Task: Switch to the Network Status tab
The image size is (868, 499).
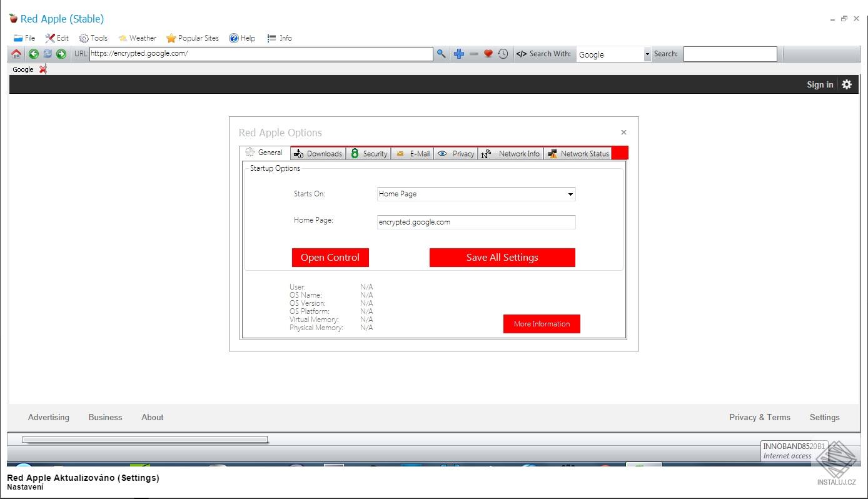Action: [578, 154]
